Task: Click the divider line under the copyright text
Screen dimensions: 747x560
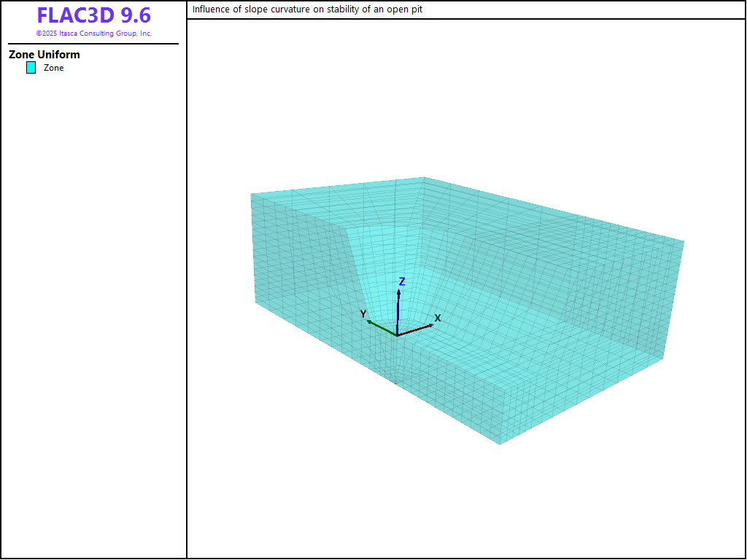Action: pyautogui.click(x=93, y=44)
